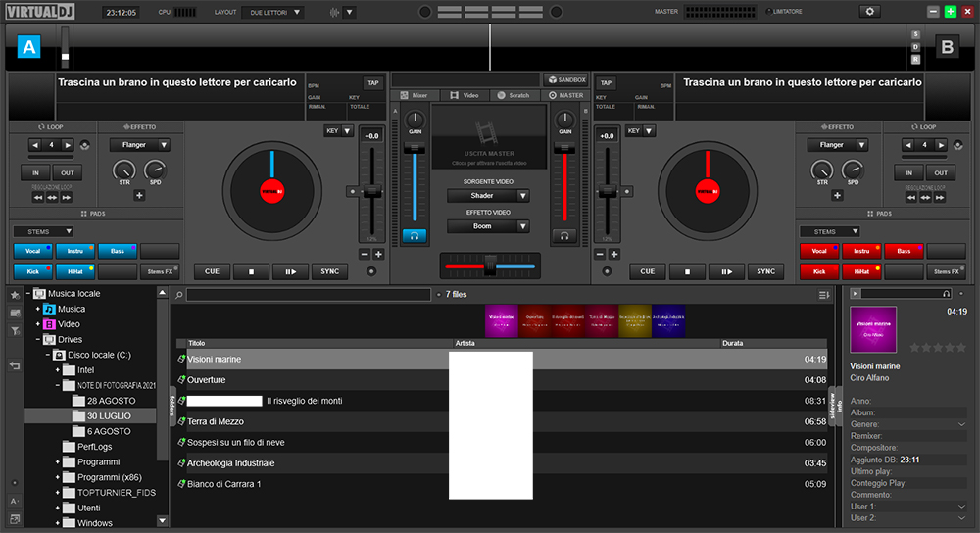Screen dimensions: 980x533
Task: Click deck A SYNC button
Action: click(x=330, y=271)
